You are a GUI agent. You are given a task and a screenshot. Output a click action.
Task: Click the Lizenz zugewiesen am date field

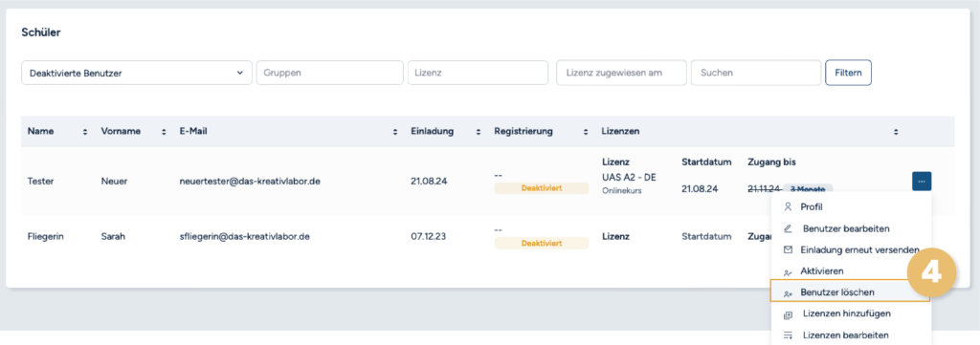click(621, 73)
